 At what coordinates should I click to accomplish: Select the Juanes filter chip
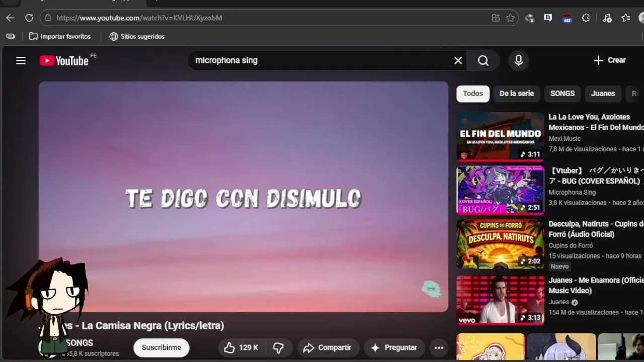click(x=603, y=94)
